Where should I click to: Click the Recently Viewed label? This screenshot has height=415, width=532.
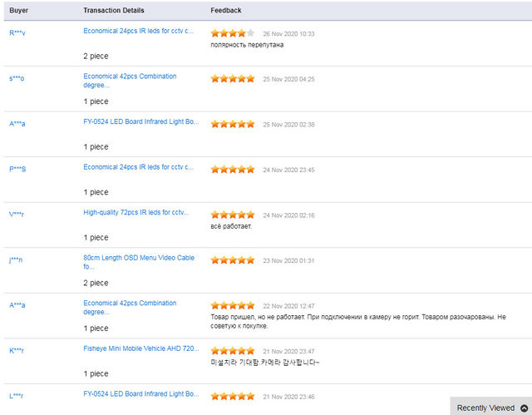point(485,408)
